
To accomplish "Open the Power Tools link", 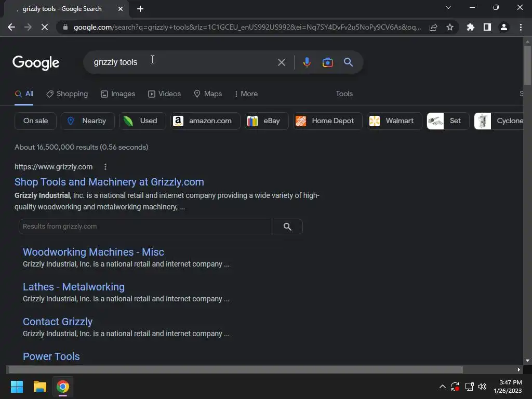I will tap(51, 356).
